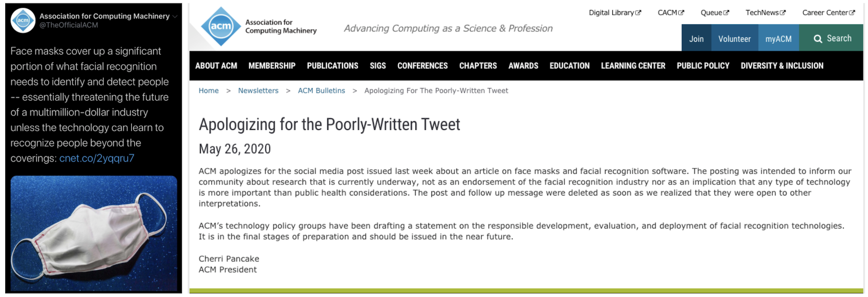Image resolution: width=868 pixels, height=297 pixels.
Task: Open the Queue external link
Action: pyautogui.click(x=715, y=13)
